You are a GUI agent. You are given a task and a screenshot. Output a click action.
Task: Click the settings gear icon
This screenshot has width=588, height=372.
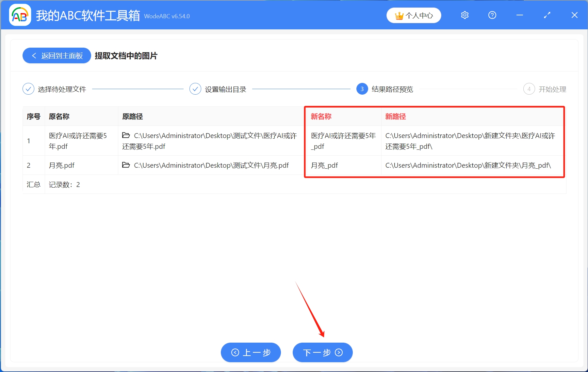(x=465, y=15)
